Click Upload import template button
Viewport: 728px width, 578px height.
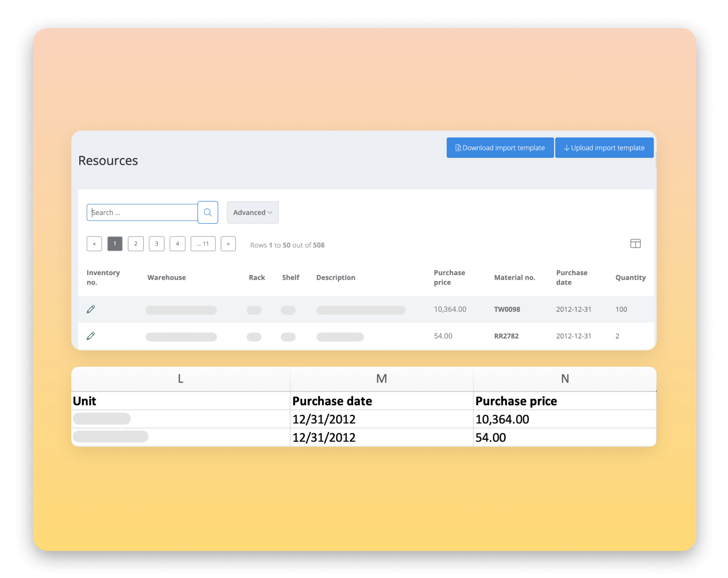coord(604,148)
